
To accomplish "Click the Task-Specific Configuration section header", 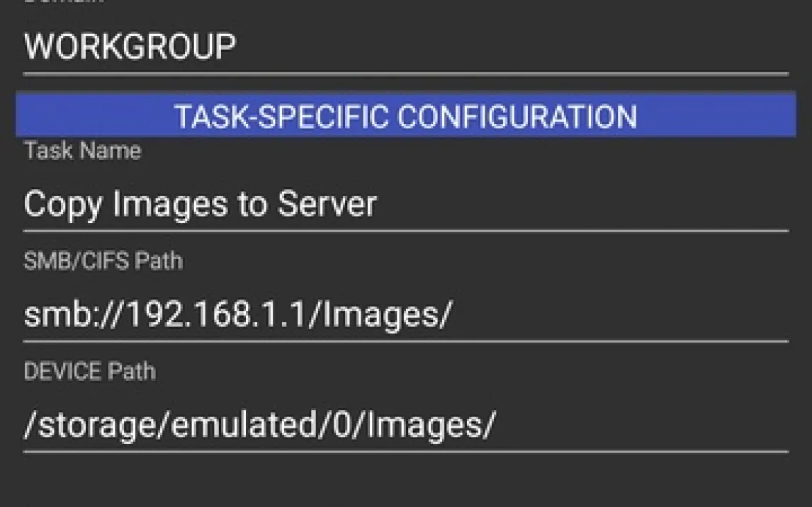I will click(405, 116).
